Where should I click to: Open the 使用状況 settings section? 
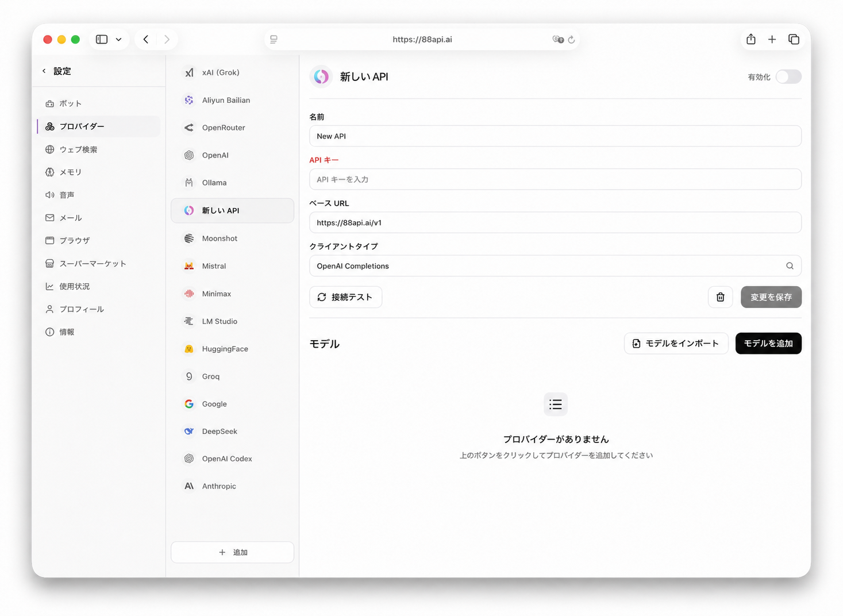click(99, 286)
